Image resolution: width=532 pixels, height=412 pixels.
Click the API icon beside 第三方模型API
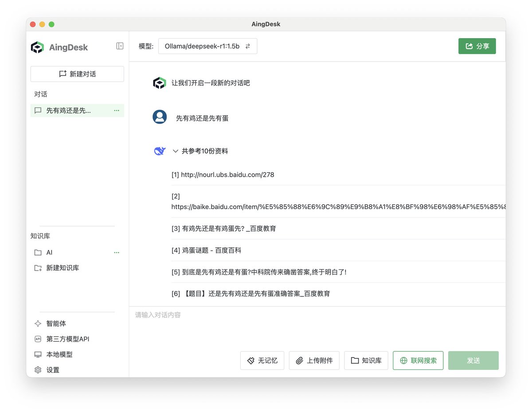38,339
